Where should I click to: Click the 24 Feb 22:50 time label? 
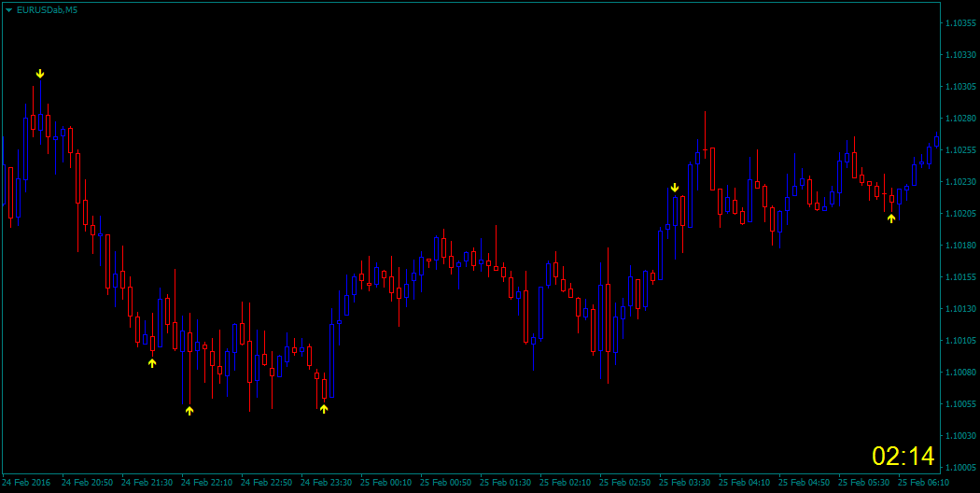[266, 483]
